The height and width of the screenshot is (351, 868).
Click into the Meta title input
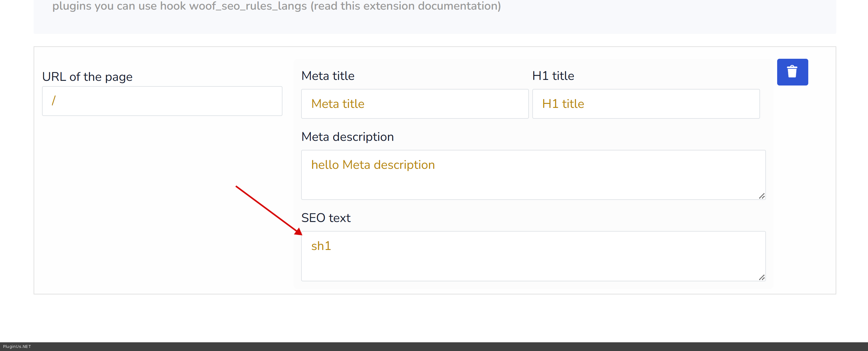414,104
